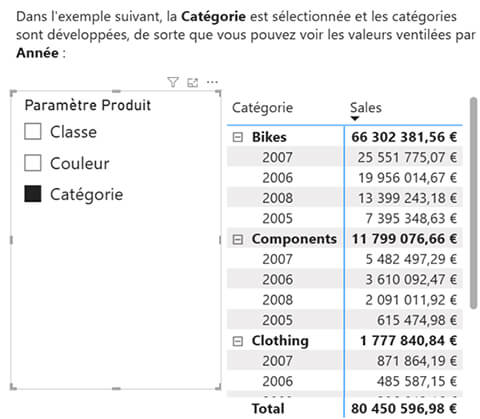Screen dimensions: 480x419
Task: Select Bikes total 66 302 381,56 €
Action: (404, 137)
